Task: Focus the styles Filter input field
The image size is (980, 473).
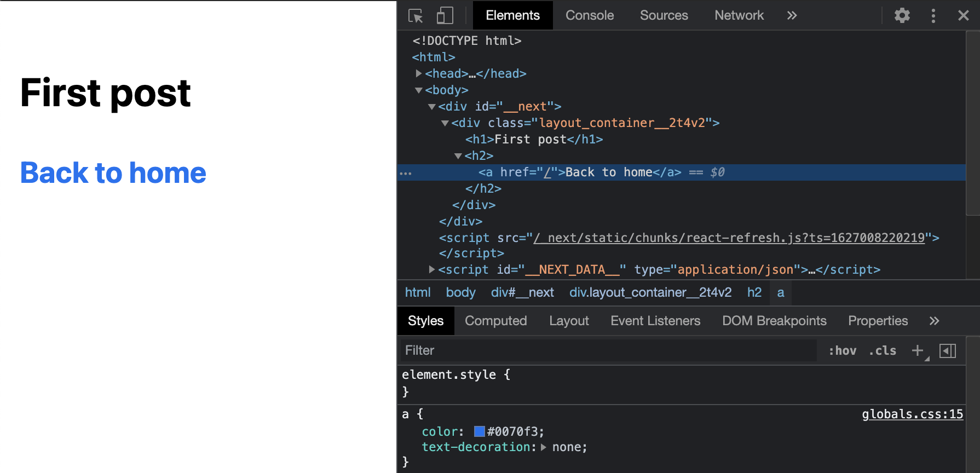Action: pos(608,350)
